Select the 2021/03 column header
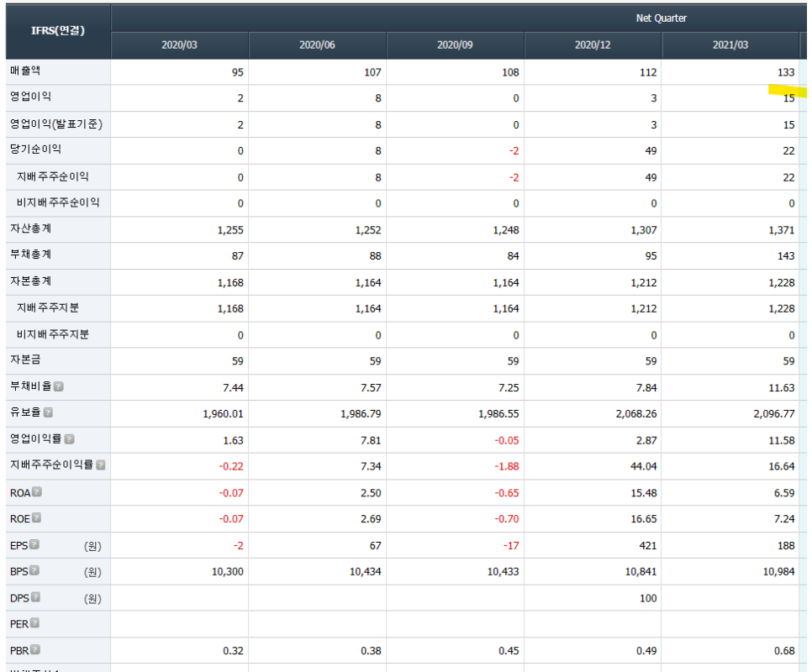Screen dimensions: 812x672 click(730, 45)
